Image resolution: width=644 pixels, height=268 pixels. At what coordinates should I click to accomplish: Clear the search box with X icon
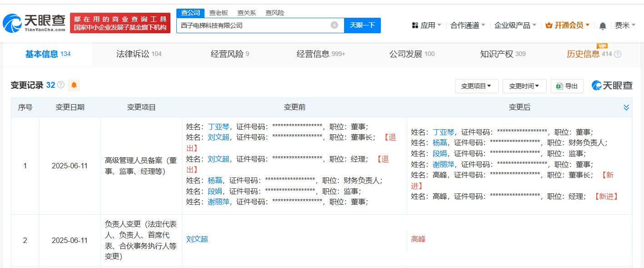334,25
